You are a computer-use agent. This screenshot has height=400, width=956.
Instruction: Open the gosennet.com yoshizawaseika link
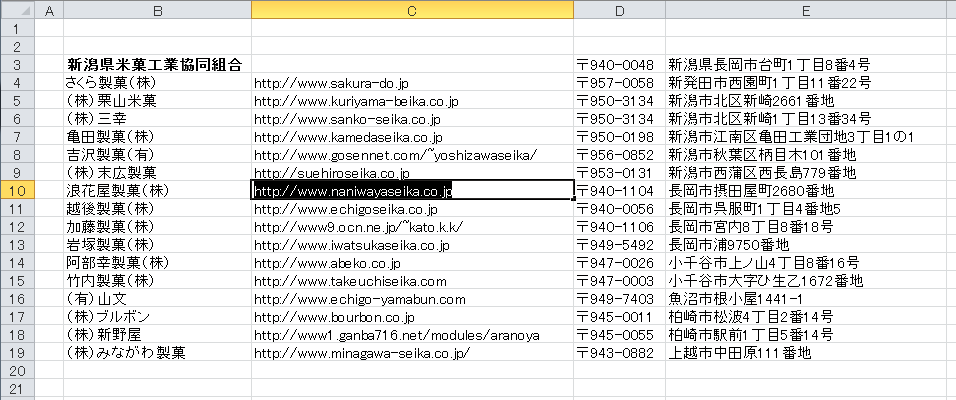(x=396, y=155)
